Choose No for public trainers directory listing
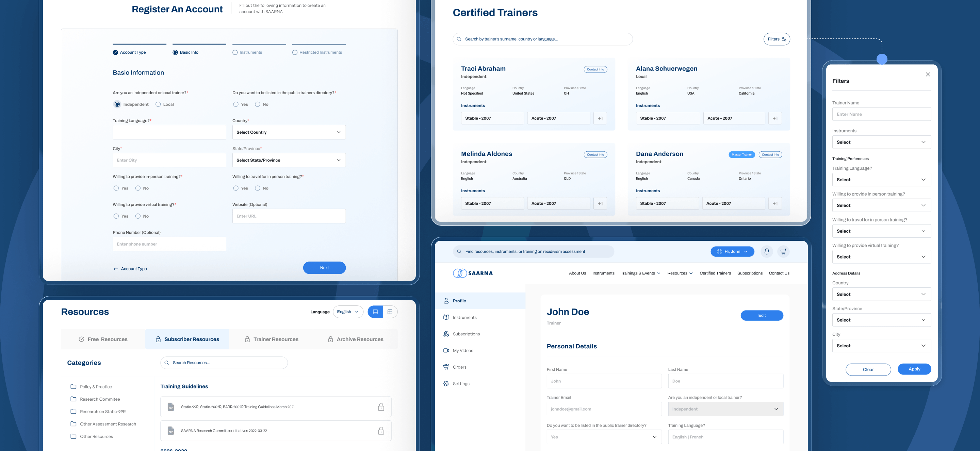 (258, 104)
